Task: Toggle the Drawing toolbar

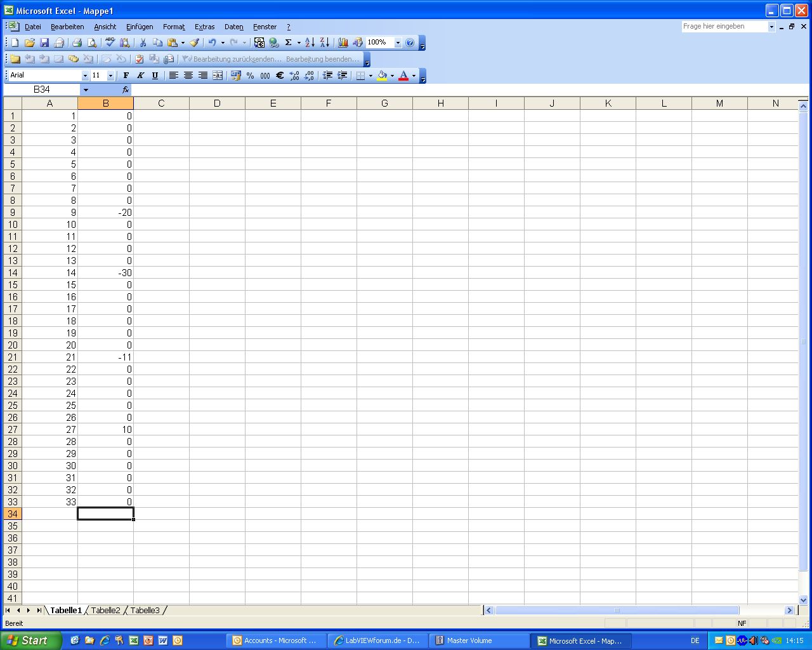Action: pyautogui.click(x=358, y=43)
